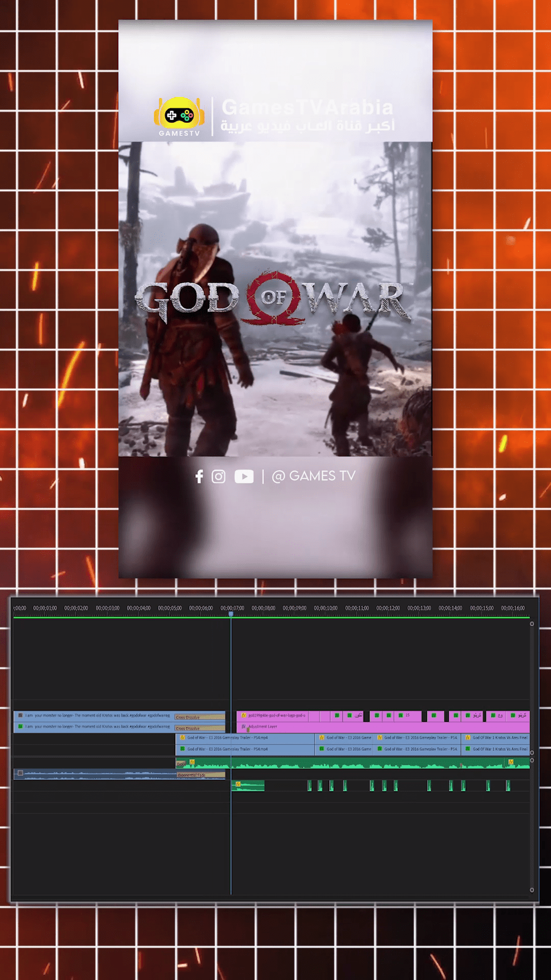Click the GamesTVArabia header text
The height and width of the screenshot is (980, 551).
tap(307, 107)
